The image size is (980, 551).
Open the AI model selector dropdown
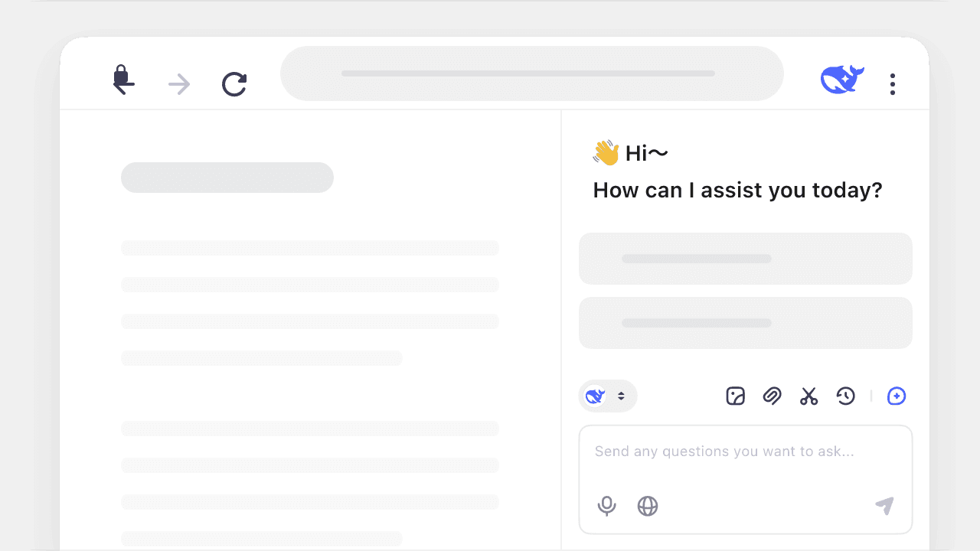(607, 396)
